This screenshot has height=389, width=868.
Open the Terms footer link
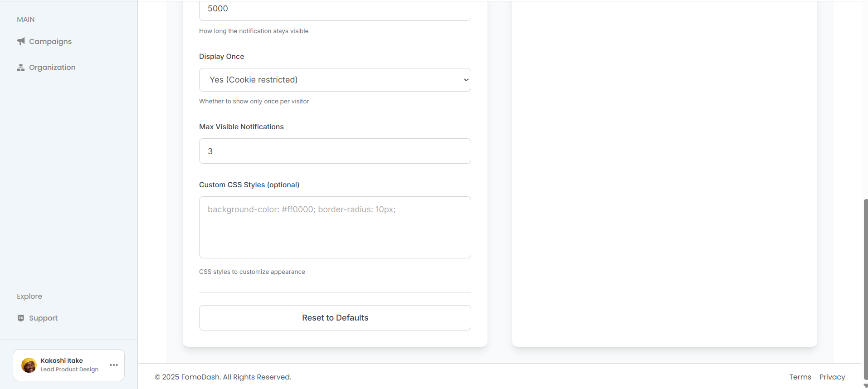point(800,377)
